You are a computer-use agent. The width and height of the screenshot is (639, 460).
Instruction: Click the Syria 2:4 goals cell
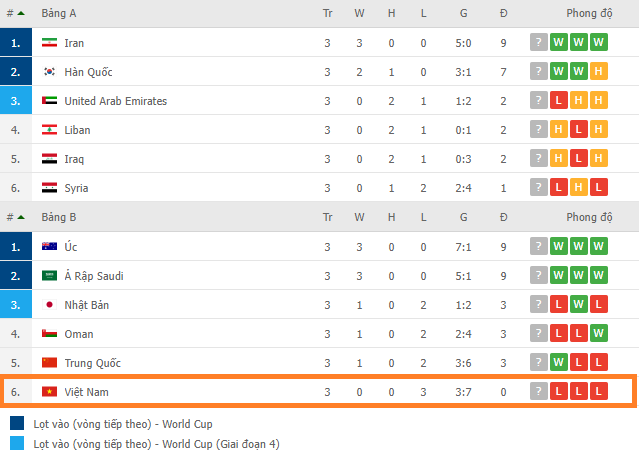pos(463,188)
